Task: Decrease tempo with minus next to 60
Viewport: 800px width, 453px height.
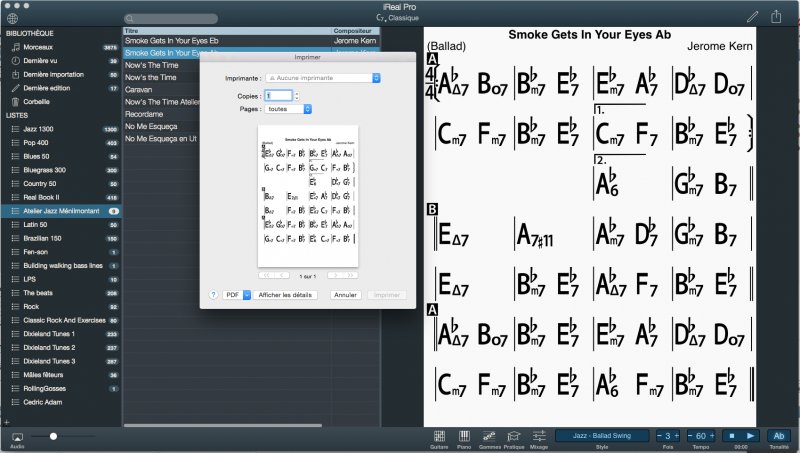Action: tap(690, 436)
